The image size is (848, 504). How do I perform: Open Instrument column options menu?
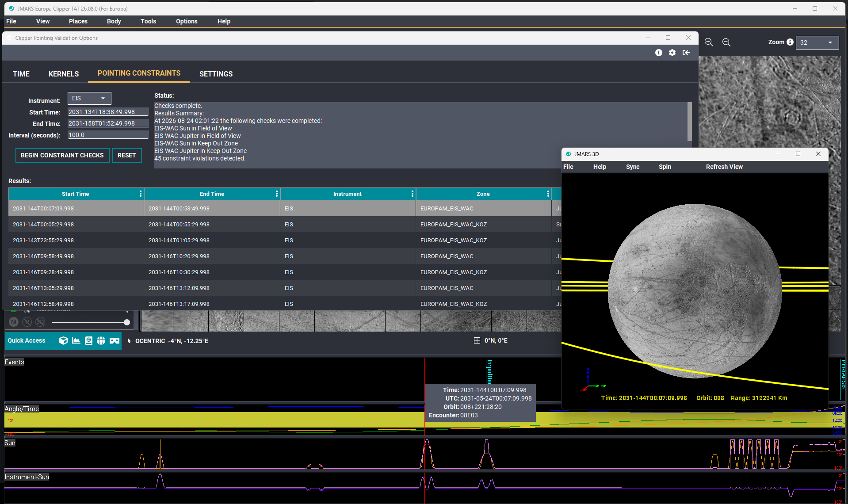pyautogui.click(x=413, y=194)
